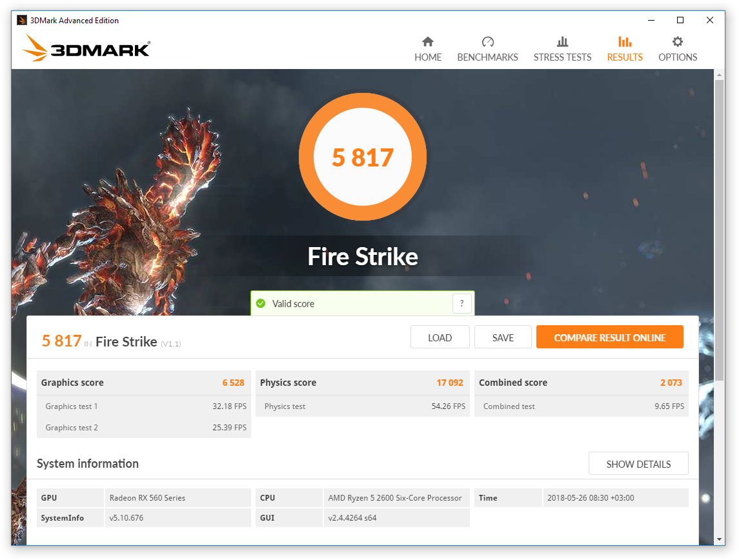Click the Benchmarks gauge icon
The height and width of the screenshot is (560, 739).
pyautogui.click(x=488, y=42)
